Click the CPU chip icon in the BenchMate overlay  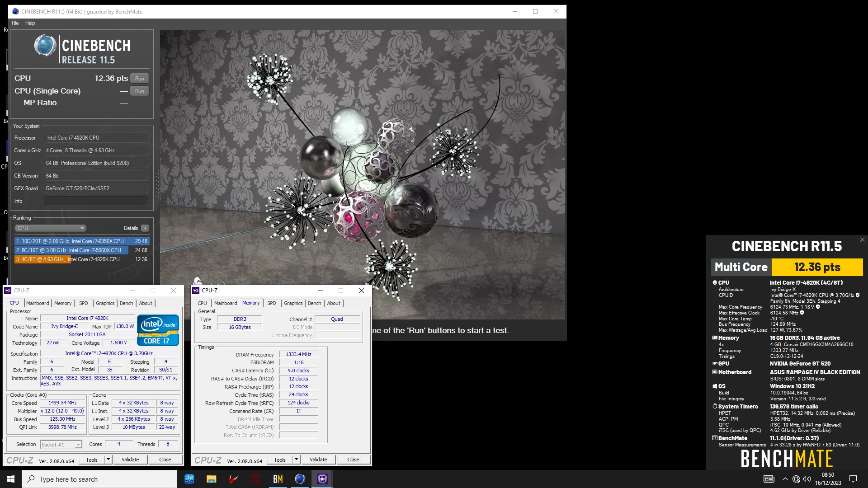[715, 282]
